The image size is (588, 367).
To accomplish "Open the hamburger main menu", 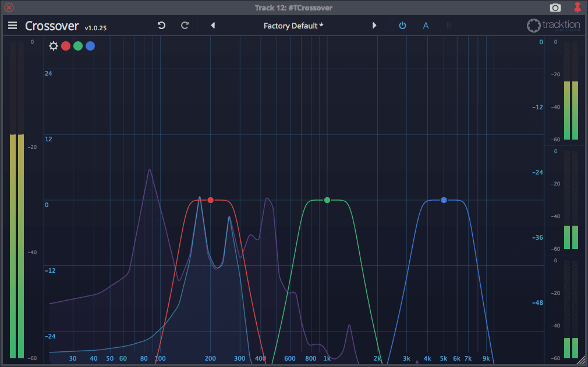I will [x=12, y=26].
